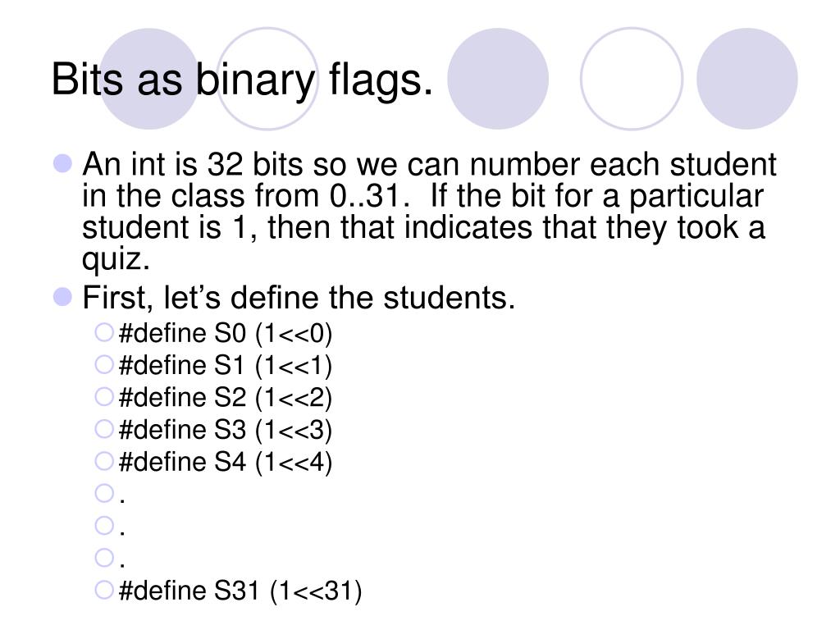Viewport: 840px width, 630px height.
Task: Click the hollow bullet before "#define S0"
Action: click(x=103, y=332)
